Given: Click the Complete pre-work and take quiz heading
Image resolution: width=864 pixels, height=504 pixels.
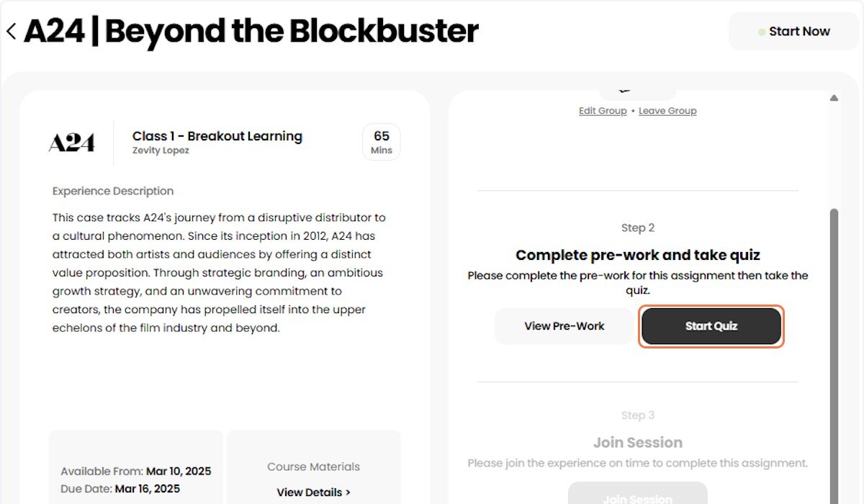Looking at the screenshot, I should [638, 255].
